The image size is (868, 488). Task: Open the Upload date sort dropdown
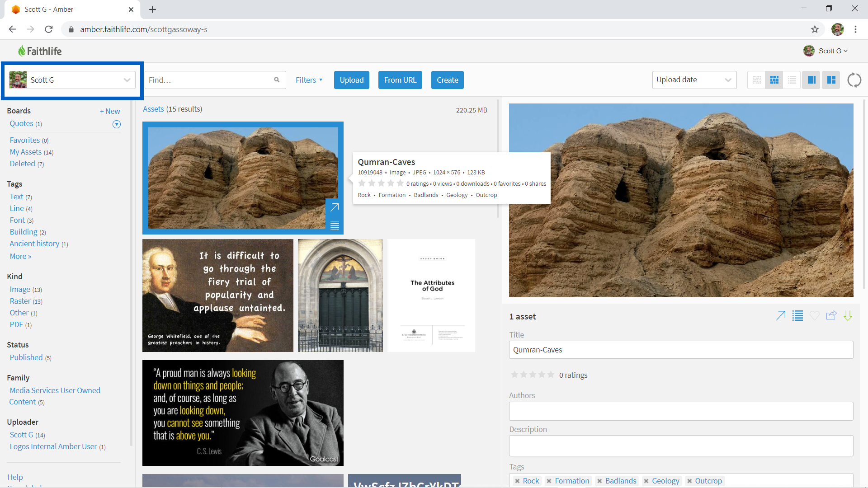coord(694,80)
